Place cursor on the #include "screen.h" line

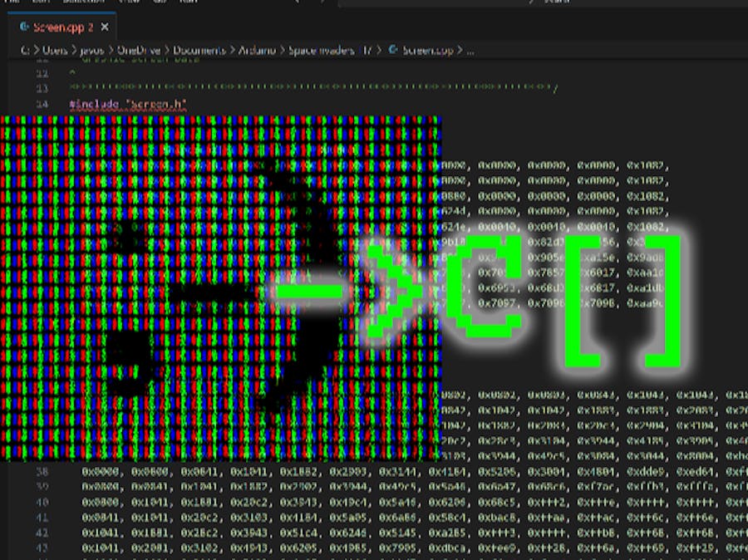tap(128, 104)
